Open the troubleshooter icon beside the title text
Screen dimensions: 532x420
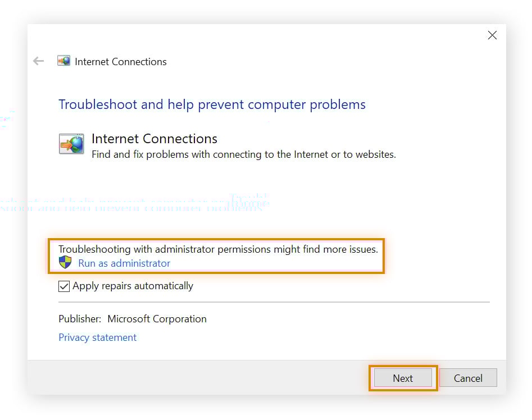point(63,60)
